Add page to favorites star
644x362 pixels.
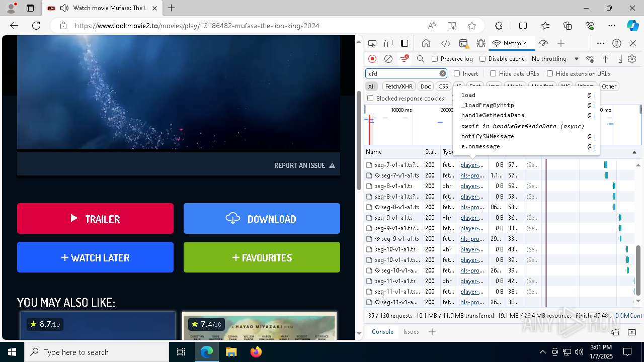pyautogui.click(x=471, y=26)
